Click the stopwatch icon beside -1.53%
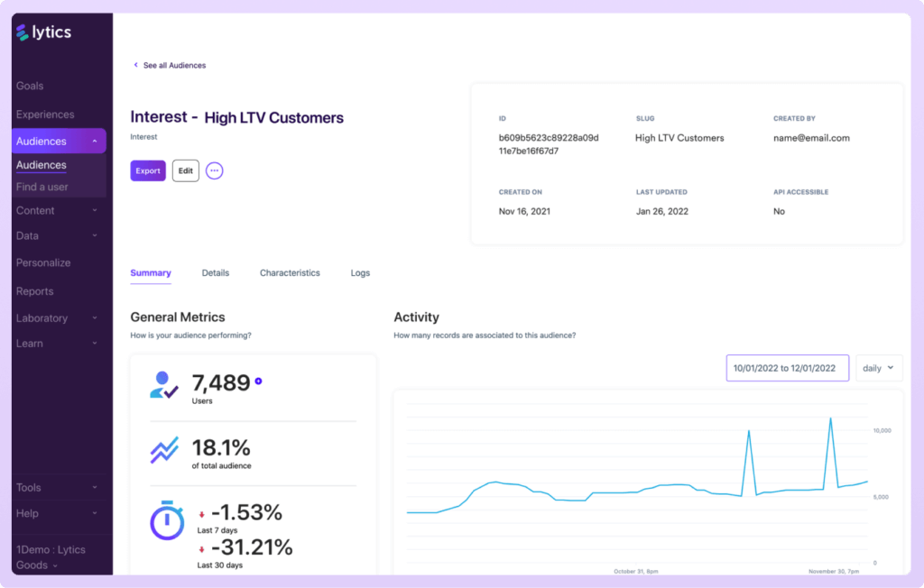The image size is (924, 588). pos(167,523)
